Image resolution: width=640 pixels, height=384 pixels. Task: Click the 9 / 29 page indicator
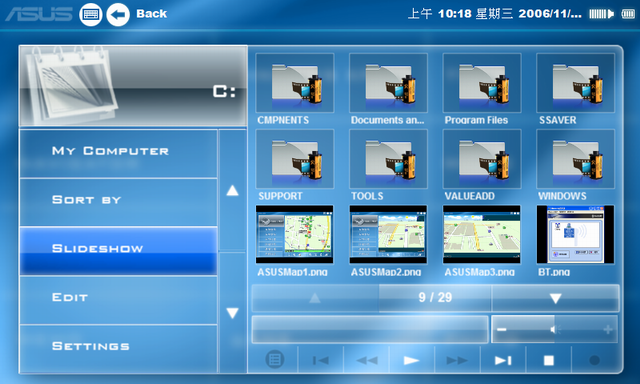[x=435, y=297]
